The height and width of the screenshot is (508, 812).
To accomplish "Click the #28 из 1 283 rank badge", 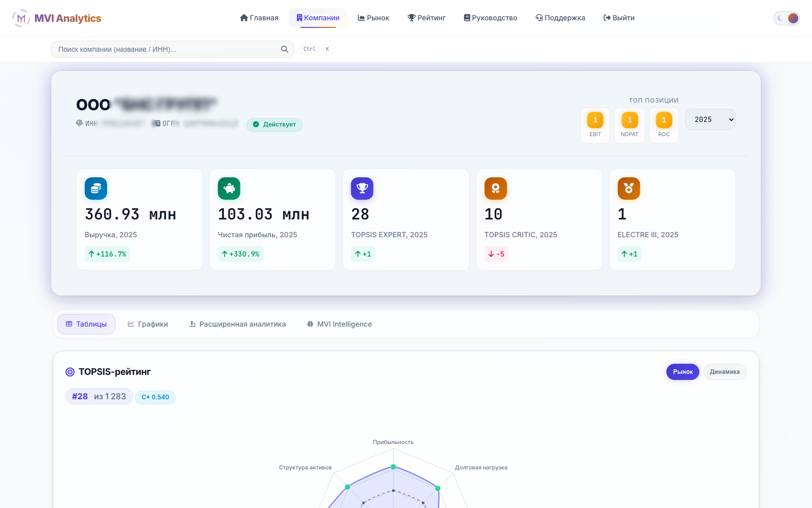I will point(99,396).
